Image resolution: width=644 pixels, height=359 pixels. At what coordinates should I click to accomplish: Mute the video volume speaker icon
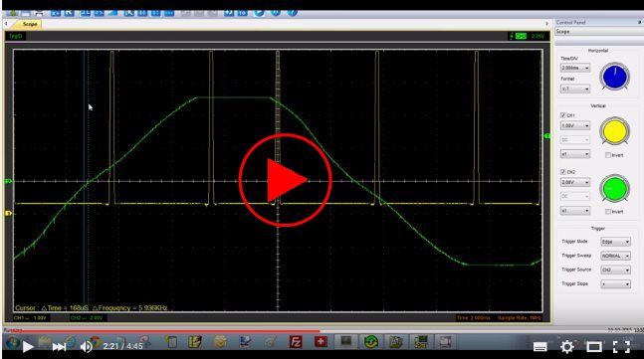[x=86, y=347]
